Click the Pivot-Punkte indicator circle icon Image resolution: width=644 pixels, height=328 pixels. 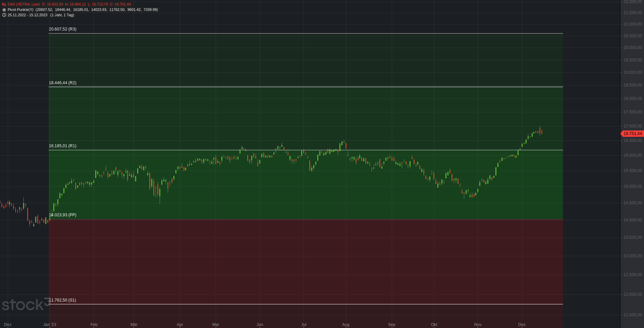[x=4, y=10]
